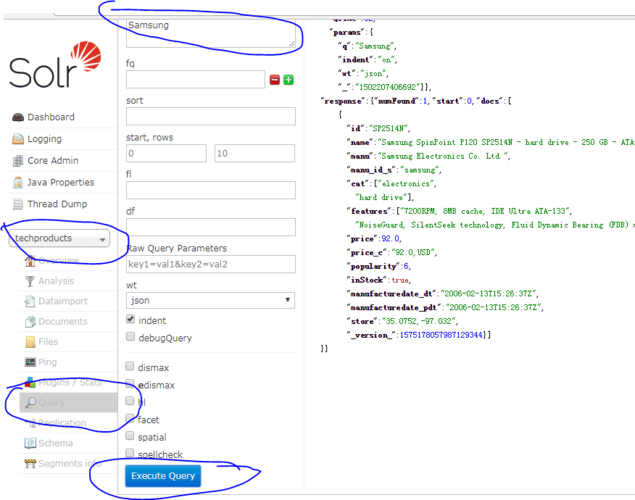Click the inStock true value

(x=400, y=280)
